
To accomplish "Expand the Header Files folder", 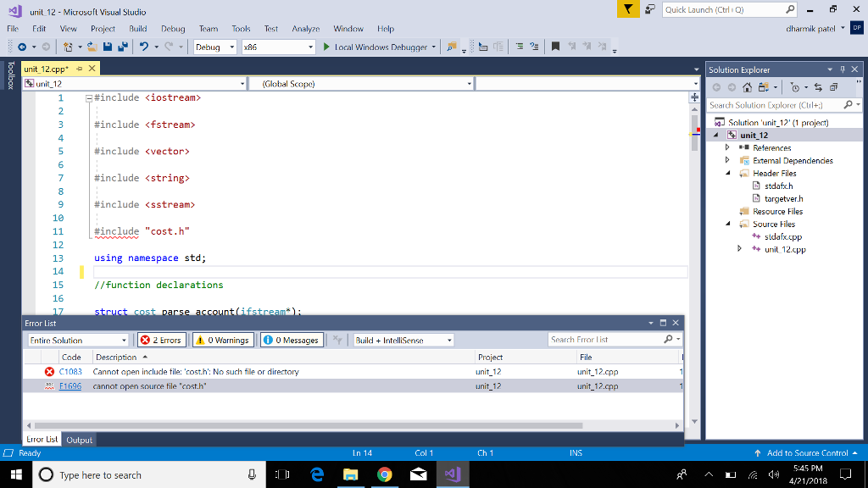I will click(726, 173).
